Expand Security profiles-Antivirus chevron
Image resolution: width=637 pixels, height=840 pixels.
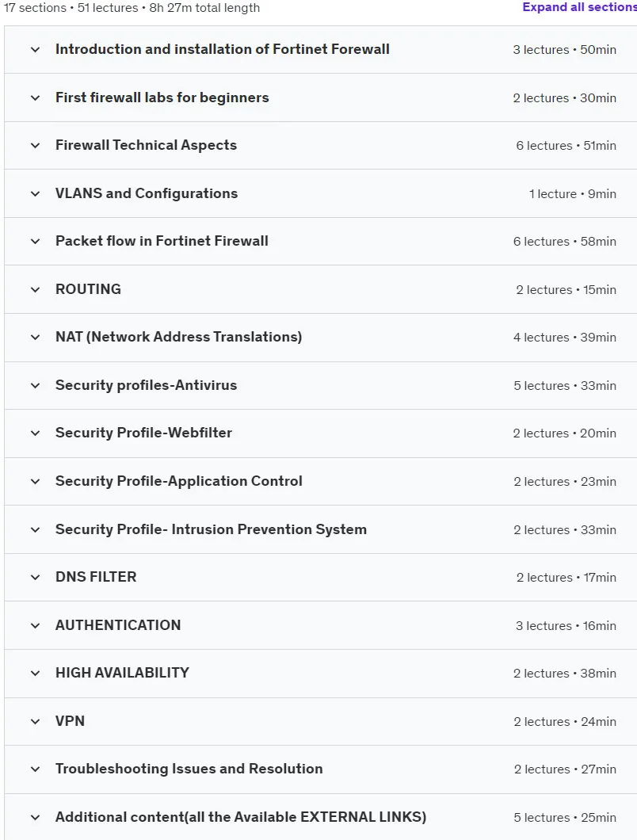(36, 386)
